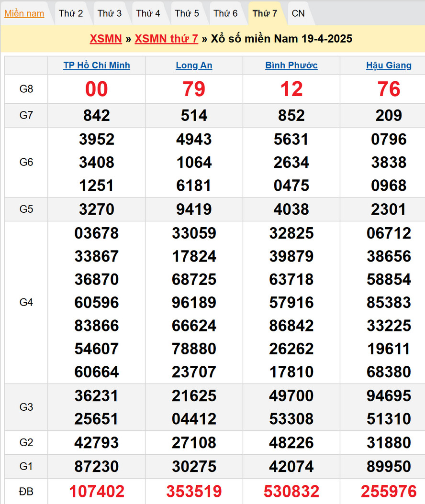Viewport: 425px width, 504px height.
Task: Click the ĐB special prize number 107402
Action: tap(97, 491)
